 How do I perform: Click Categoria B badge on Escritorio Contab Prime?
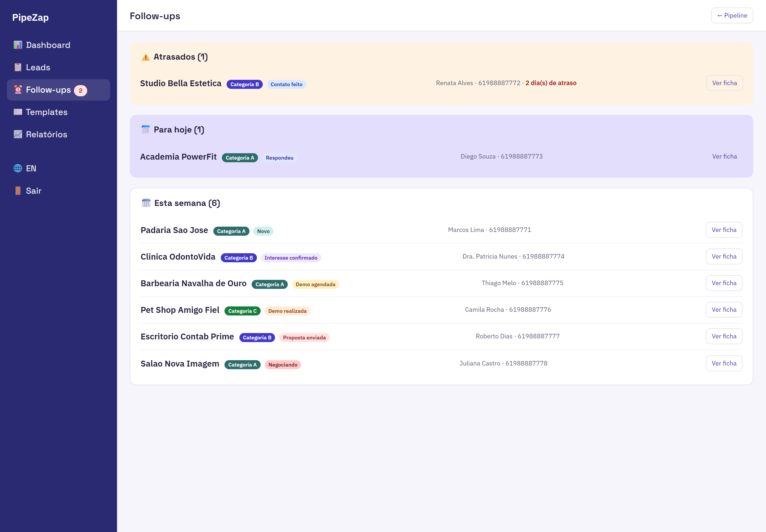[257, 338]
